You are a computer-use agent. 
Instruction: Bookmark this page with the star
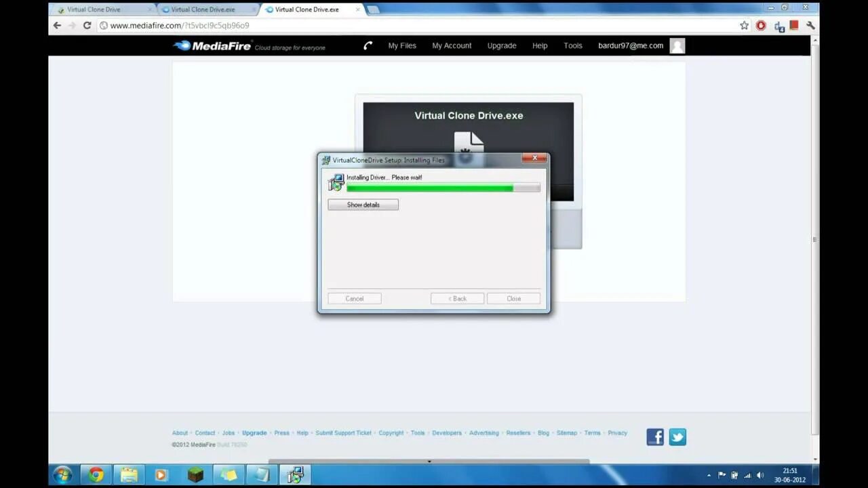744,25
